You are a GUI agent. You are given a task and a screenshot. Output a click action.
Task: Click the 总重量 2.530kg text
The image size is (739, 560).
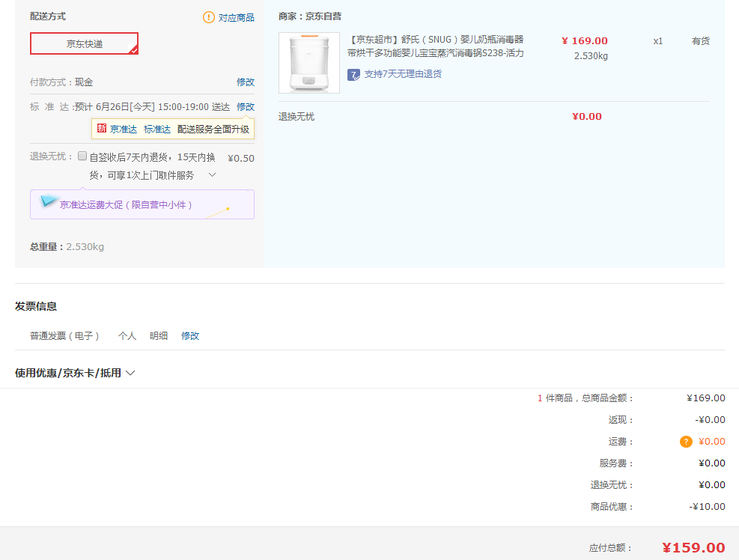pyautogui.click(x=67, y=246)
